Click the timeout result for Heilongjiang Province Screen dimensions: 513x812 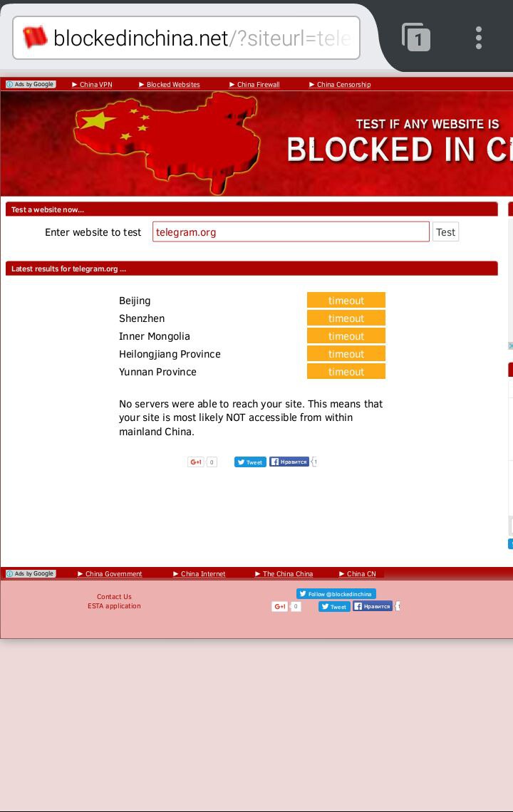[346, 354]
